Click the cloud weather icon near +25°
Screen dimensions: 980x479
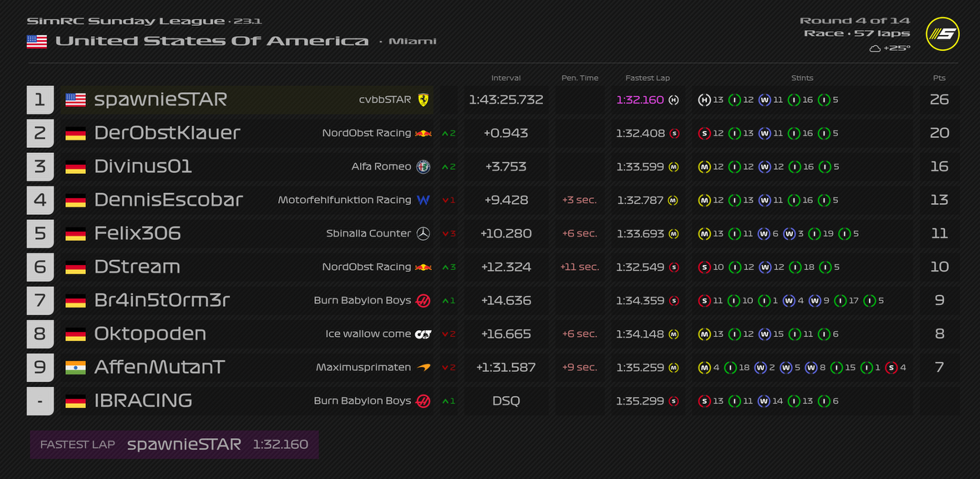875,48
